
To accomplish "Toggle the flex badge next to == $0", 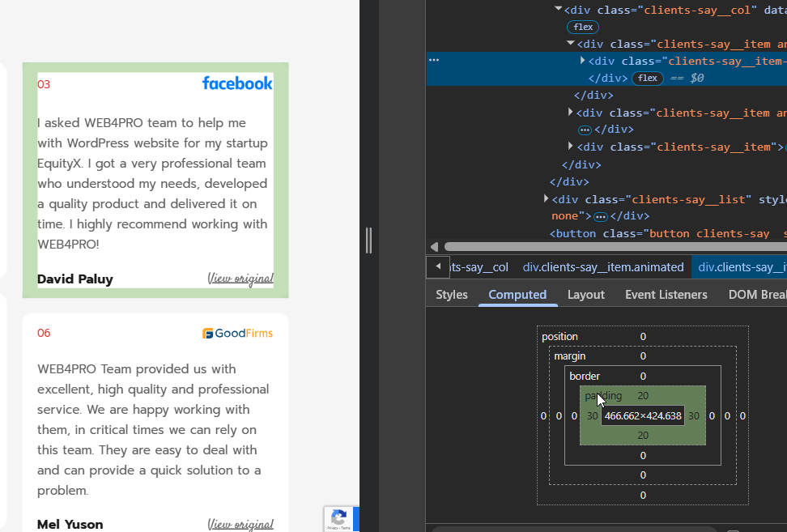I will (x=647, y=78).
